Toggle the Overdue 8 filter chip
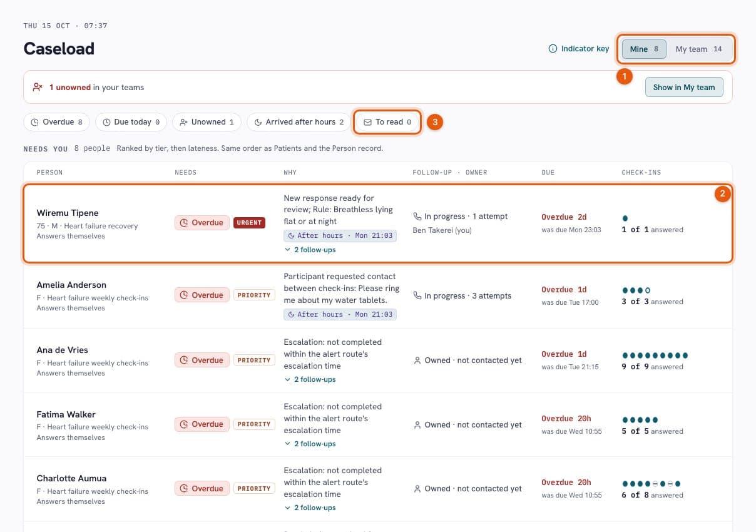Image resolution: width=756 pixels, height=532 pixels. pyautogui.click(x=57, y=122)
